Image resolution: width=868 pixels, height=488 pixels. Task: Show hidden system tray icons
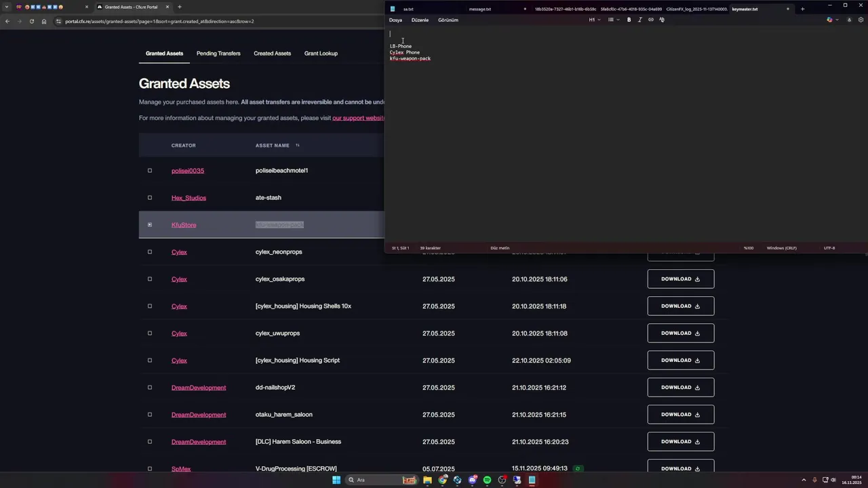804,480
